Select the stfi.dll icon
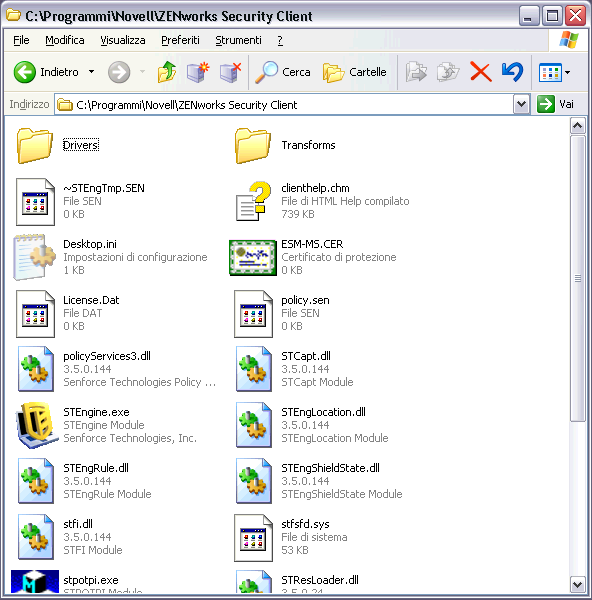The image size is (592, 600). (x=36, y=537)
